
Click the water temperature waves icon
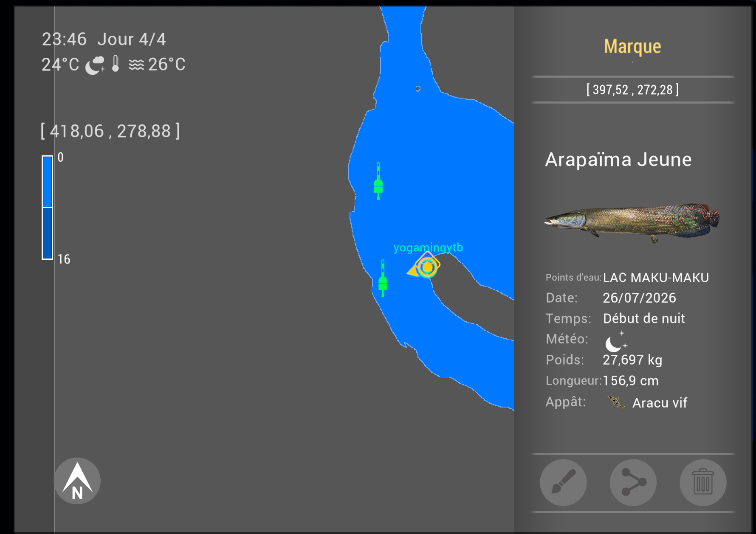coord(136,65)
